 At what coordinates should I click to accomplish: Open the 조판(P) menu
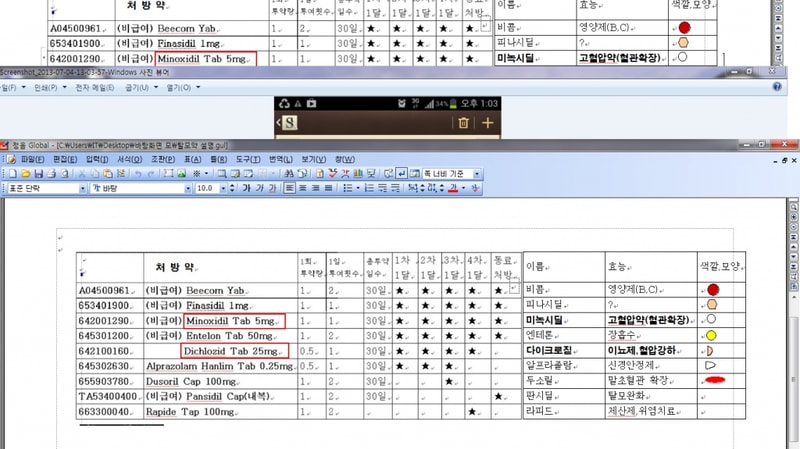pyautogui.click(x=163, y=160)
